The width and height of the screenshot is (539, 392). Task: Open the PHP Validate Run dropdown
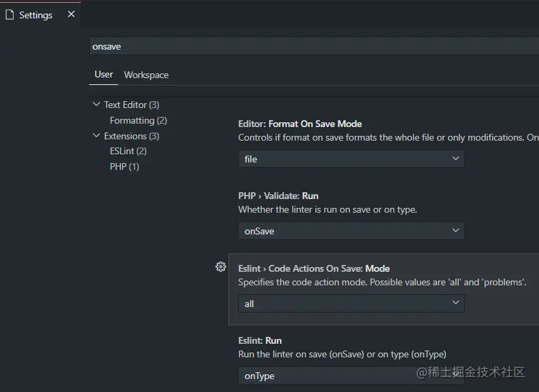tap(351, 231)
